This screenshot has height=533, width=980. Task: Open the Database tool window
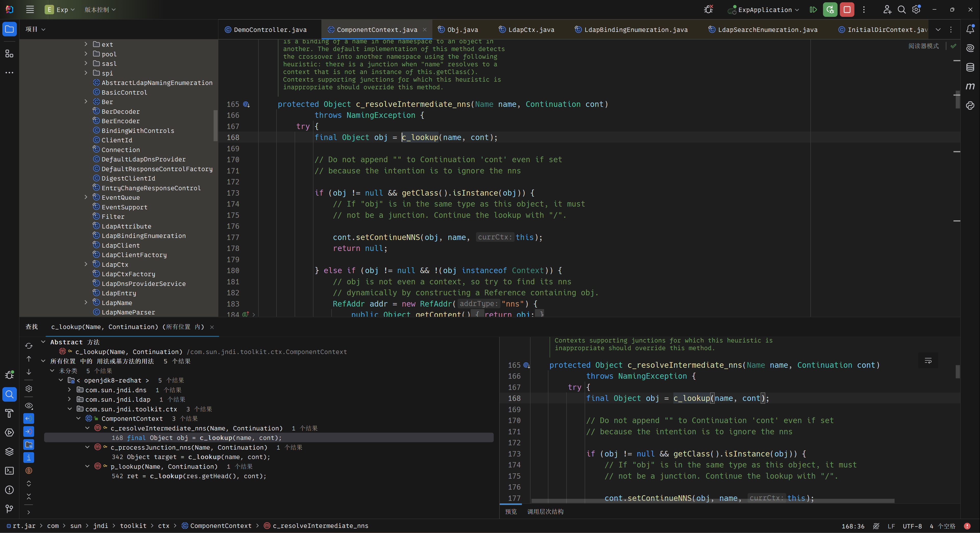970,67
